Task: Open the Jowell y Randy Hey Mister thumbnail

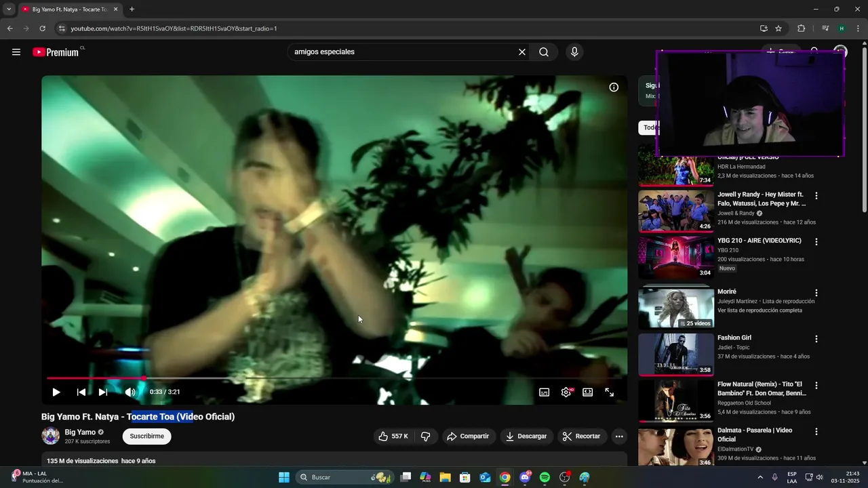Action: (676, 211)
